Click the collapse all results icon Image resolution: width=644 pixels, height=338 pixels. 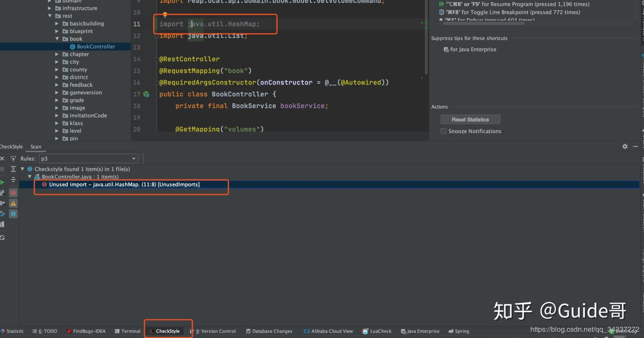[13, 180]
